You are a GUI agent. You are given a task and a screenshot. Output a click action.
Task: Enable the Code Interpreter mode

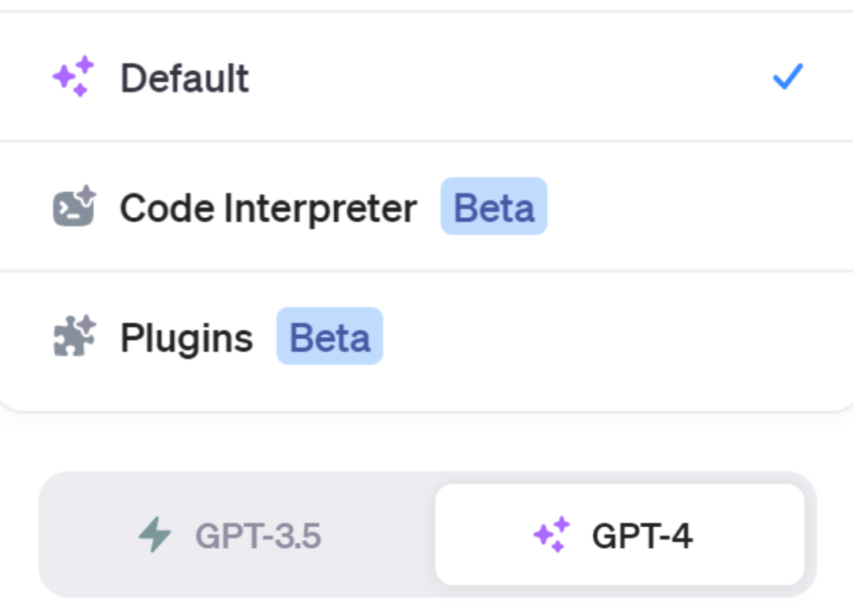coord(269,208)
